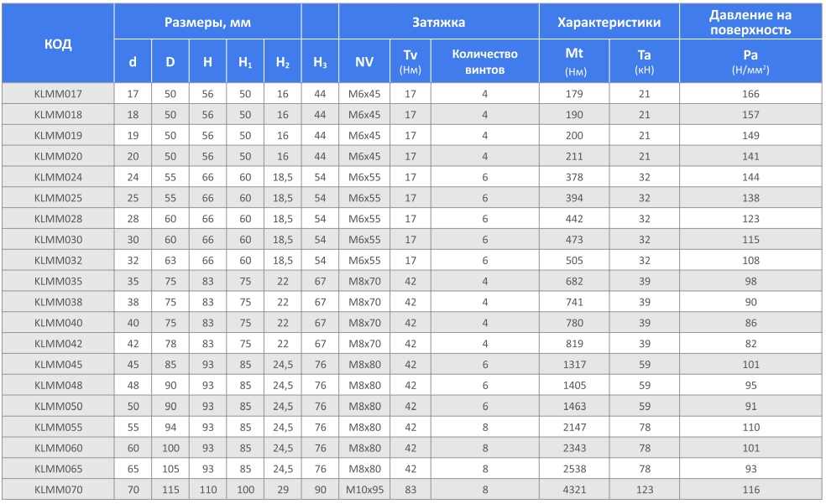Image resolution: width=826 pixels, height=504 pixels.
Task: Select the M10x95 screw size cell
Action: pos(364,489)
